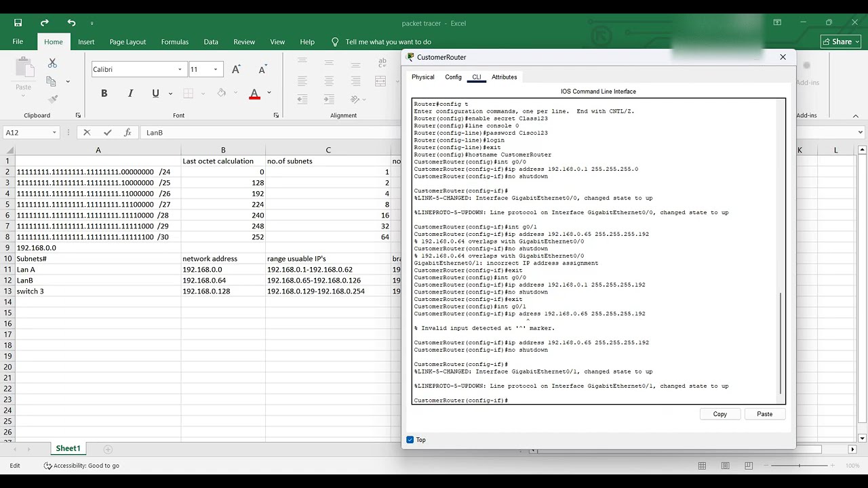Image resolution: width=868 pixels, height=488 pixels.
Task: Click the Undo arrow in Excel's title bar
Action: pos(72,22)
